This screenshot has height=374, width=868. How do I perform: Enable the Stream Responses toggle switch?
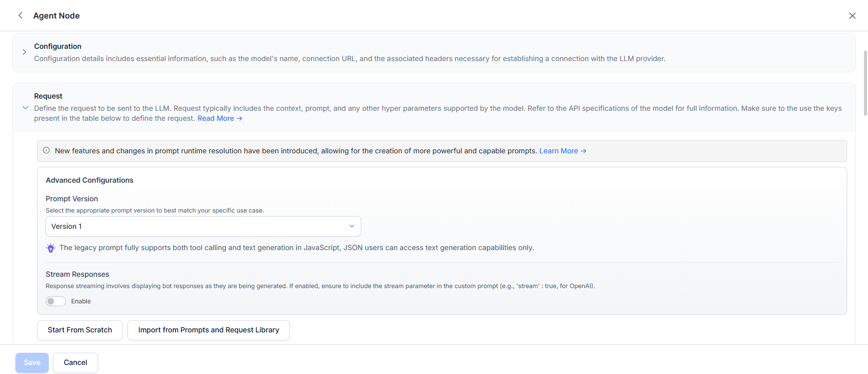point(56,301)
